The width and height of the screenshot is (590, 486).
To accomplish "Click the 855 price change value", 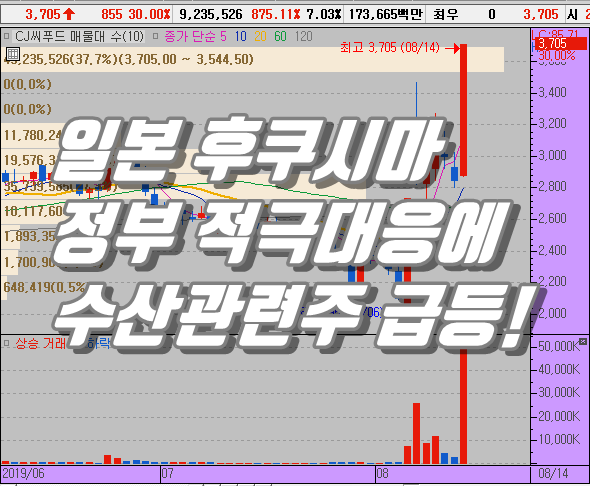I will 112,14.
